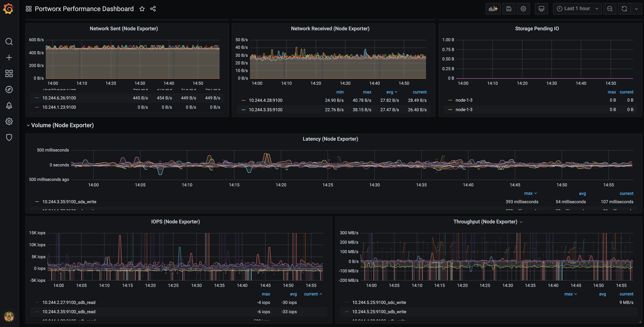The width and height of the screenshot is (644, 327).
Task: Sort Throughput legend by current column
Action: coord(626,294)
